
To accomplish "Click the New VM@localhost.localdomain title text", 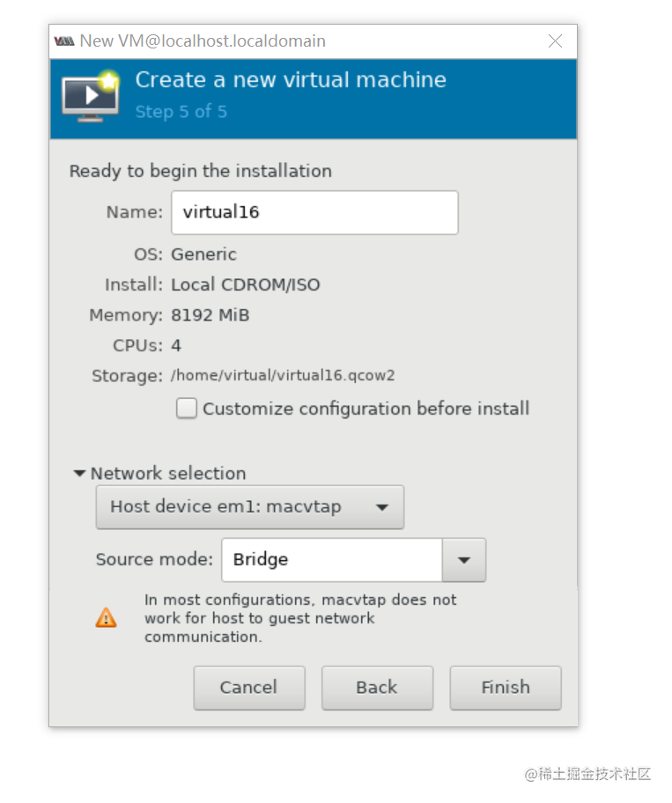I will click(203, 41).
